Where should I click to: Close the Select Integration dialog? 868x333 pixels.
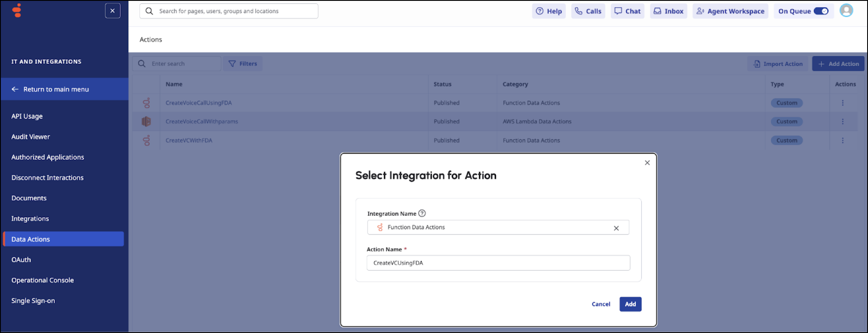(647, 163)
